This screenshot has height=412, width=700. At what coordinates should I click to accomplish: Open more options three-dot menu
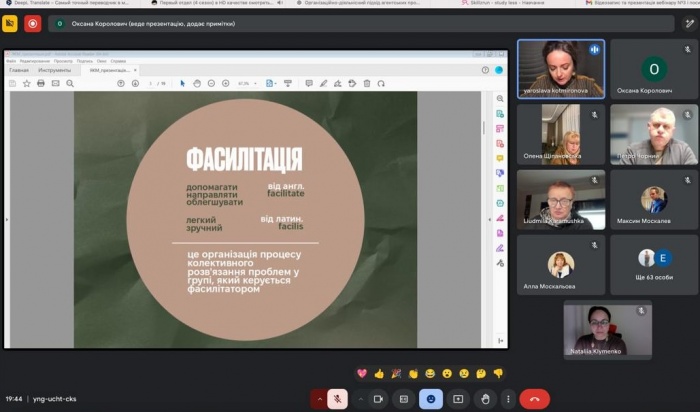pyautogui.click(x=508, y=398)
